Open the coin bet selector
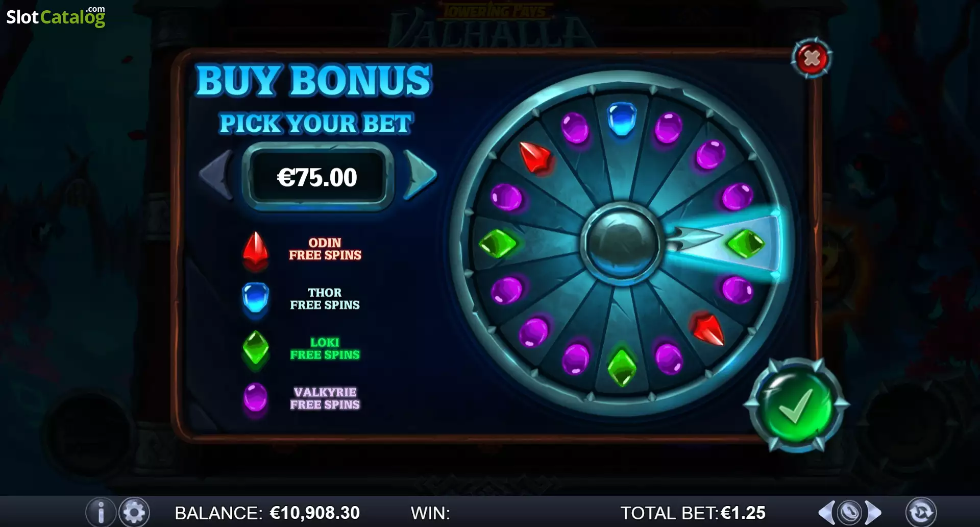Image resolution: width=980 pixels, height=527 pixels. [850, 512]
